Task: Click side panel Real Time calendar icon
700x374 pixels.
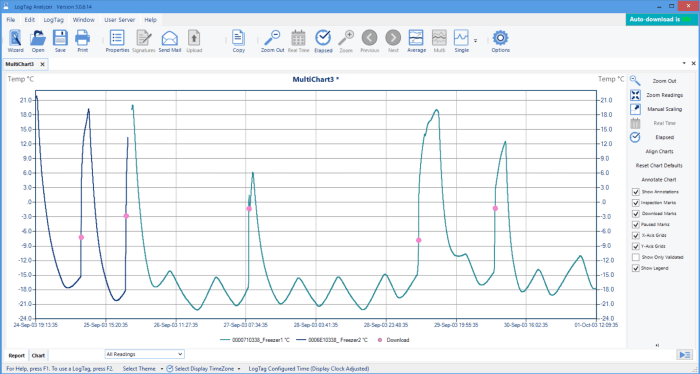Action: point(635,123)
